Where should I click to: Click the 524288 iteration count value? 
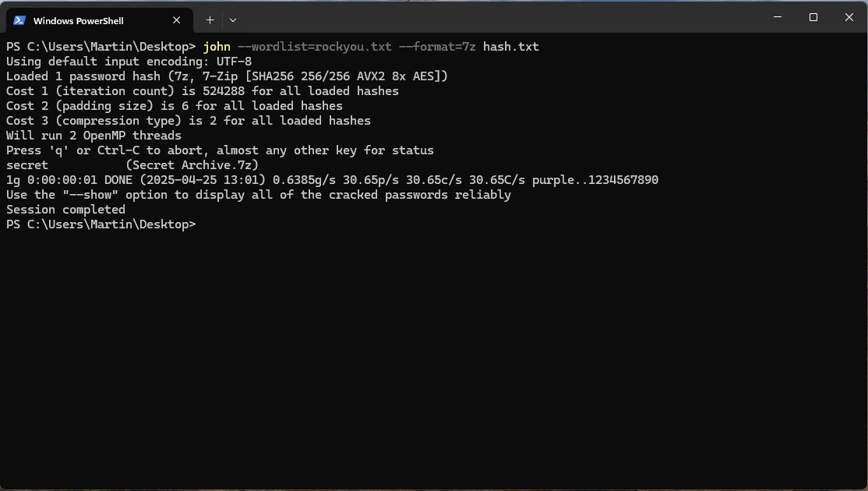224,90
